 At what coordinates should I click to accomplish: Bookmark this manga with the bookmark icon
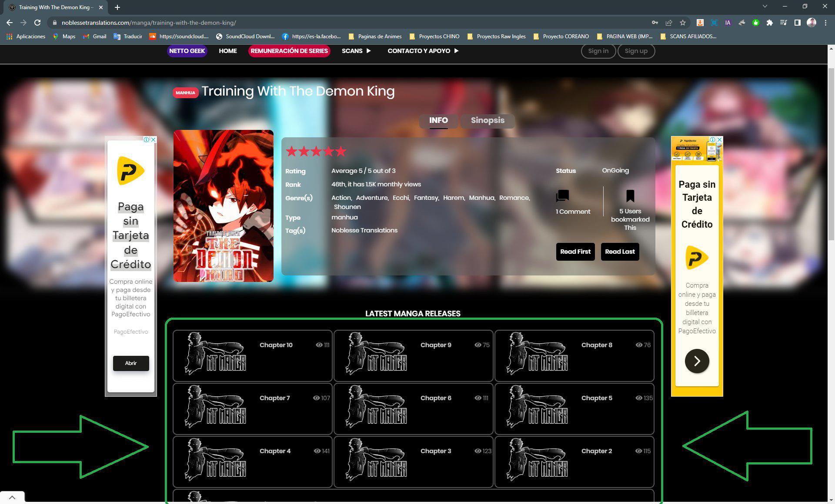pos(630,196)
